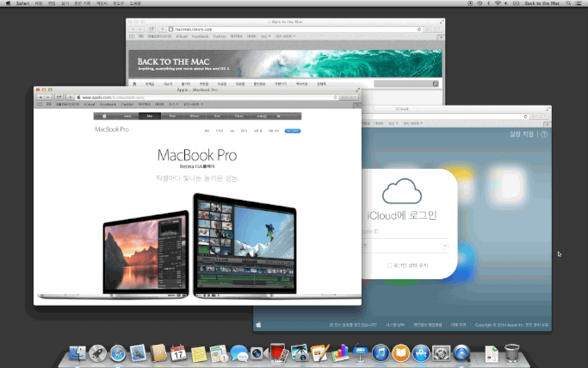Select Mac tab in apple.com navigation
The width and height of the screenshot is (588, 368).
click(150, 116)
